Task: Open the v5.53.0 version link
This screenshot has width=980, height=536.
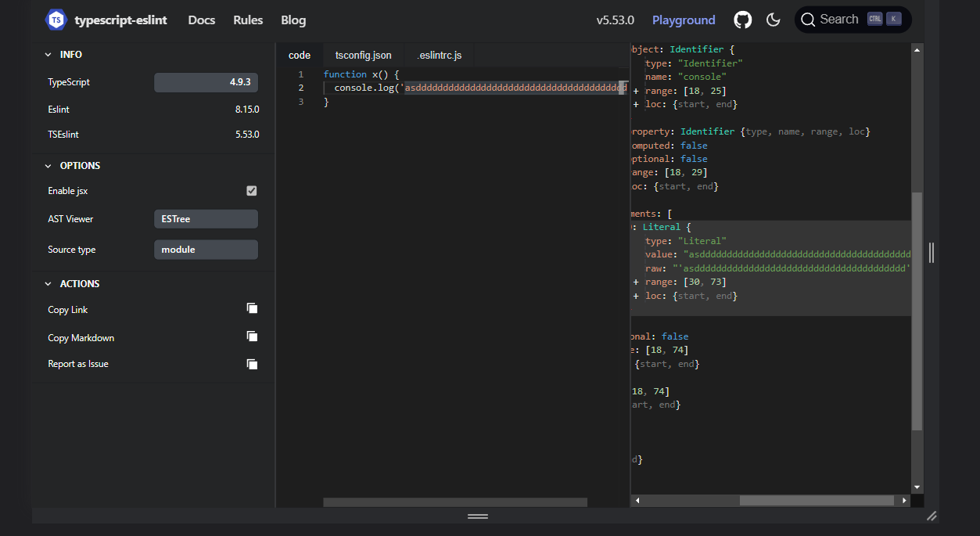Action: 616,20
